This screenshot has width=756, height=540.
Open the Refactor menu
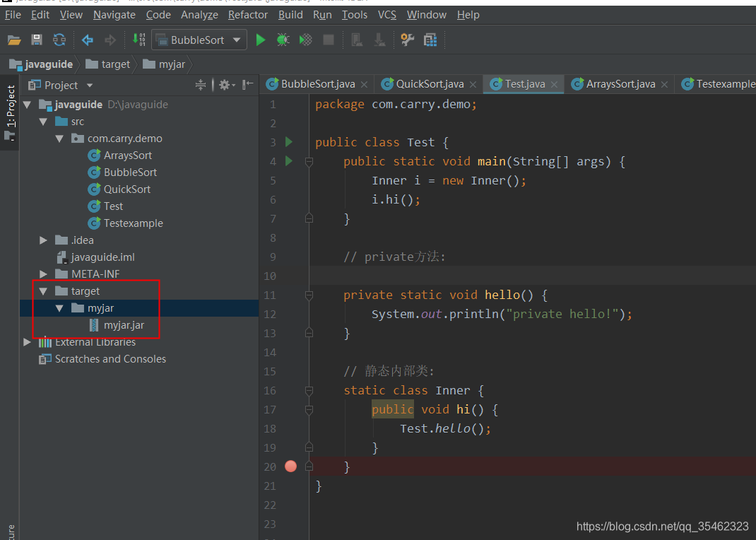pos(248,15)
